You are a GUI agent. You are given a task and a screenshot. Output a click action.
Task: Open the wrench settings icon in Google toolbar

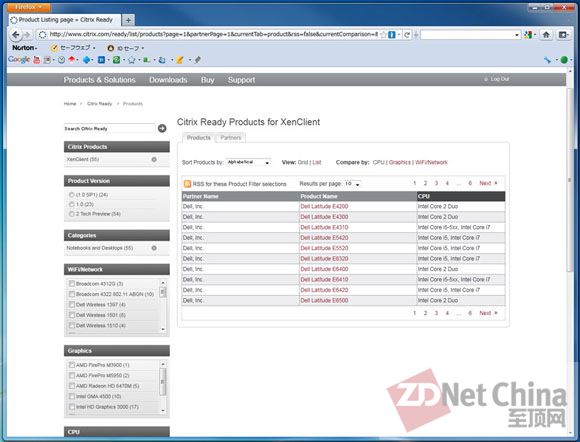click(x=547, y=60)
